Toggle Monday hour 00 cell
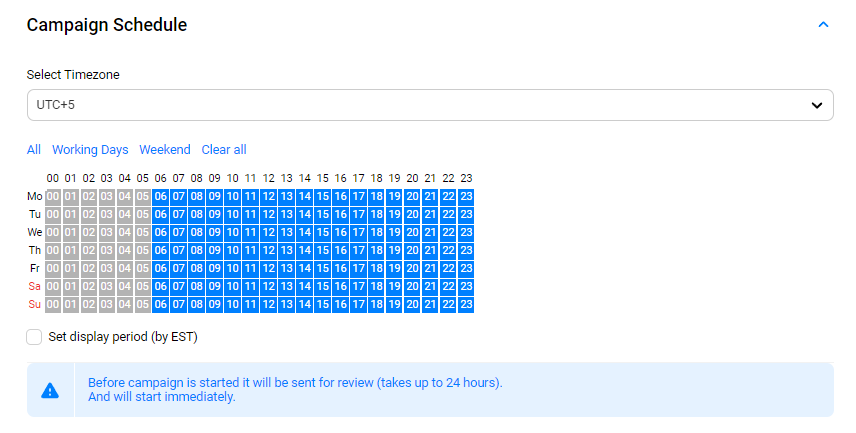 point(53,197)
